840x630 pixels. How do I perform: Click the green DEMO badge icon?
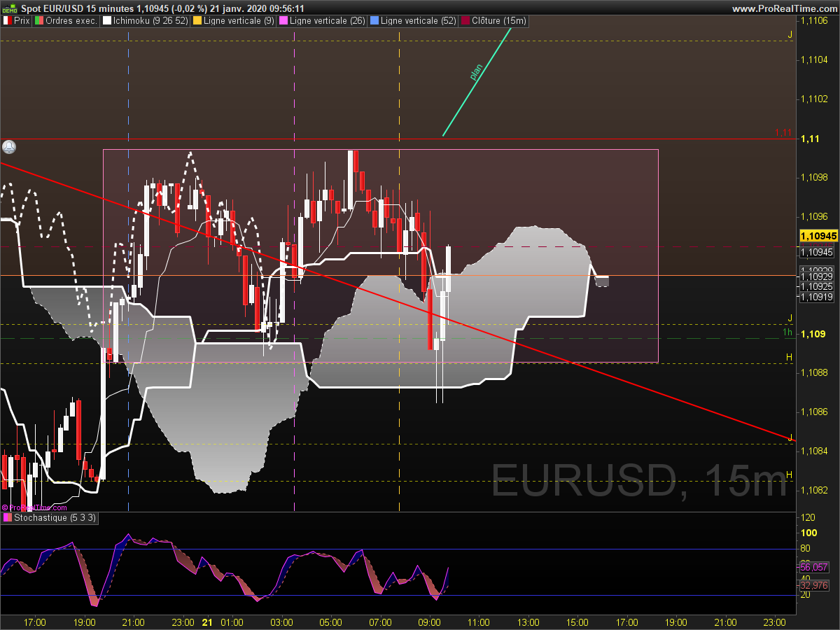(9, 8)
